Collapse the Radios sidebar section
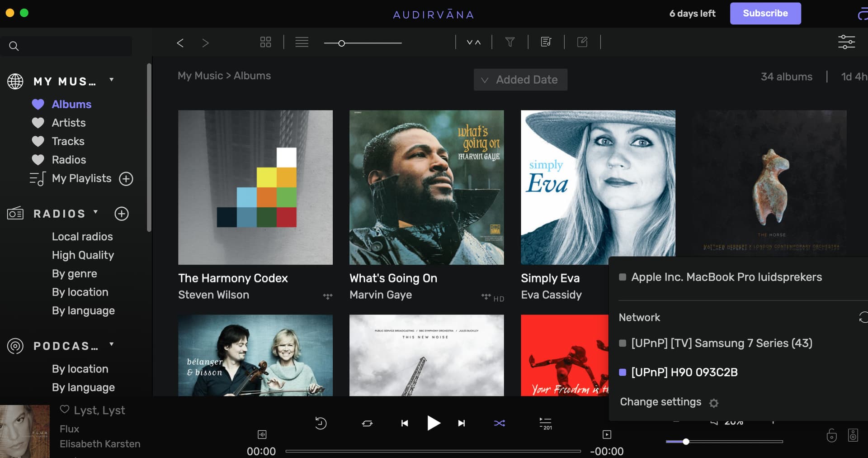This screenshot has height=458, width=868. [x=95, y=212]
